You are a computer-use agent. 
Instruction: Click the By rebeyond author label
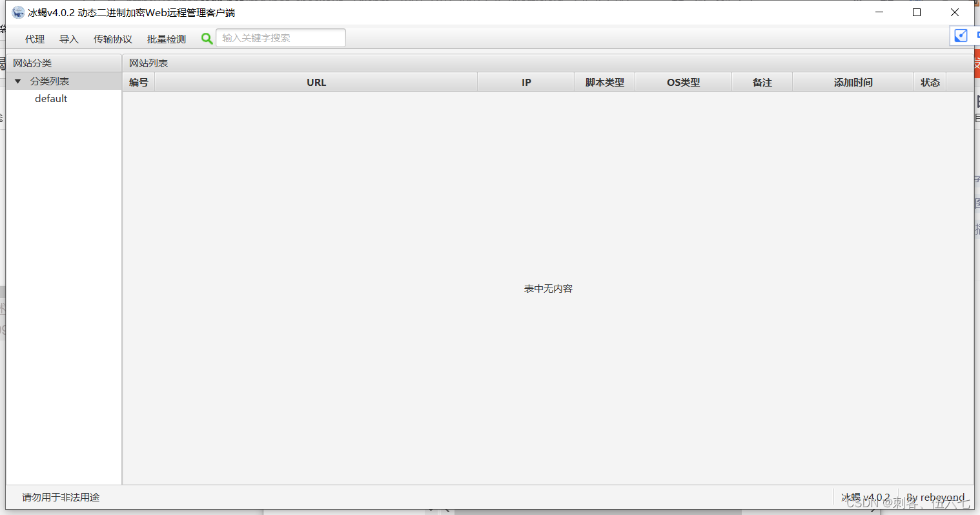(935, 497)
